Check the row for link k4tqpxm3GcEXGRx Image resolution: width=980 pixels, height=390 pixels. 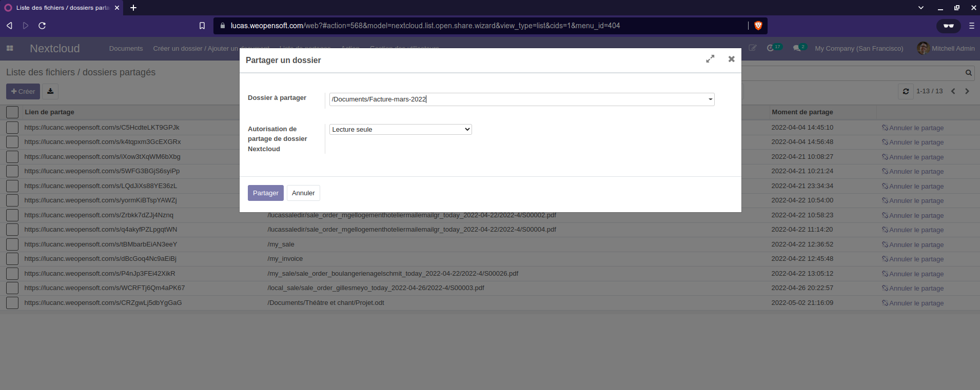coord(12,142)
